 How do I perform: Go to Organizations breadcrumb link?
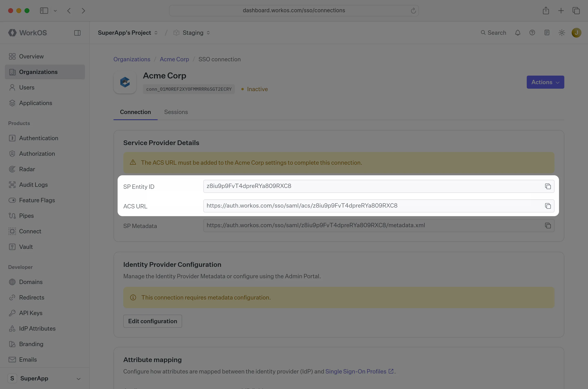[x=132, y=59]
